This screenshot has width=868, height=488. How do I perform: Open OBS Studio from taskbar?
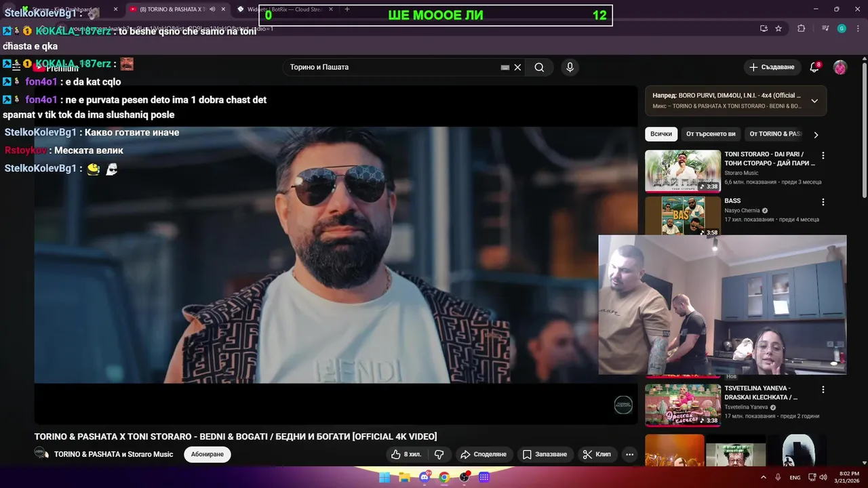pos(465,477)
